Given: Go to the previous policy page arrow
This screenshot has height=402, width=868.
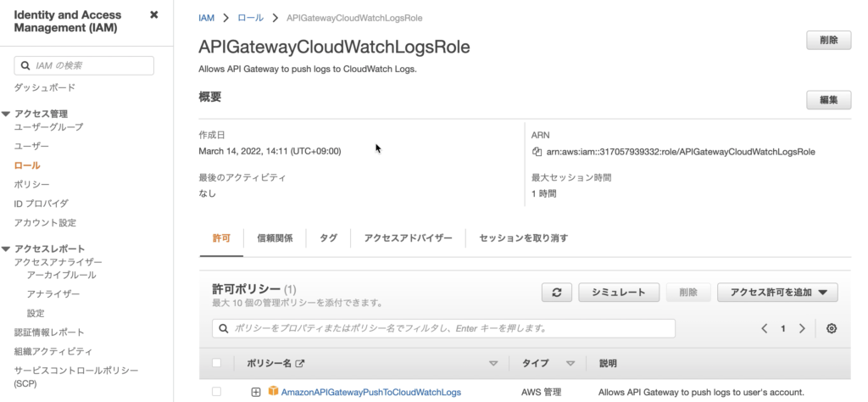Looking at the screenshot, I should coord(765,328).
